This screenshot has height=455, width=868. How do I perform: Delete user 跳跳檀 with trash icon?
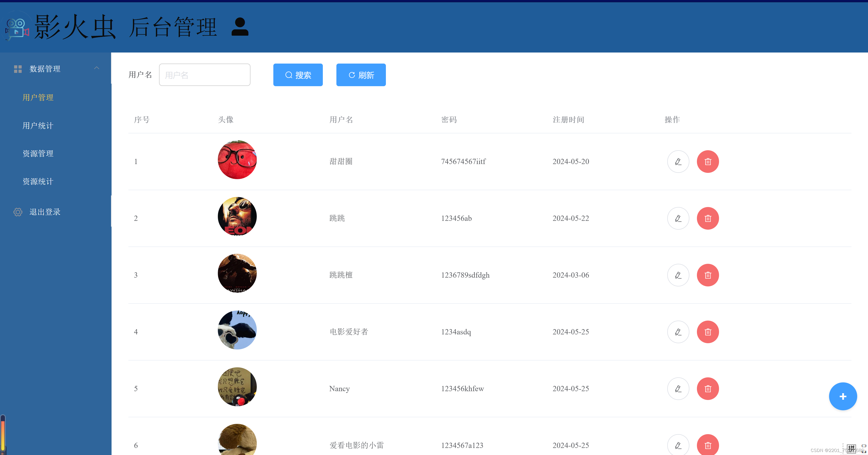coord(708,275)
